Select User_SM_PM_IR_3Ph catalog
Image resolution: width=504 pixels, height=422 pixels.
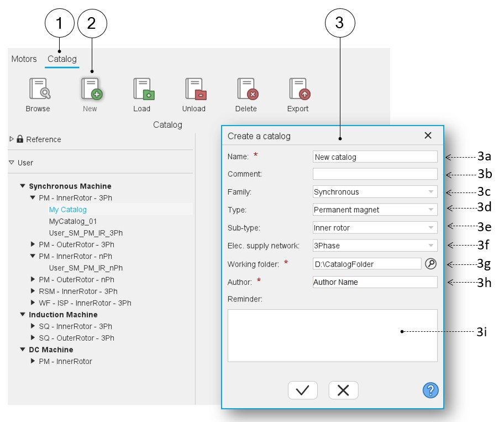coord(86,233)
